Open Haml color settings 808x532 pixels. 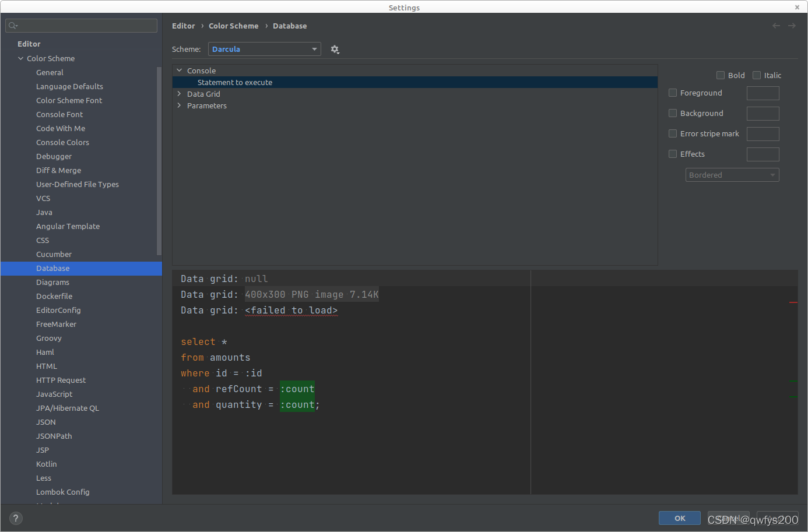(45, 352)
